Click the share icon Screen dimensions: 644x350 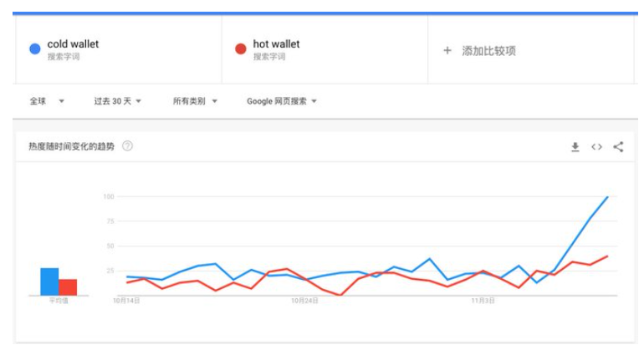click(618, 147)
